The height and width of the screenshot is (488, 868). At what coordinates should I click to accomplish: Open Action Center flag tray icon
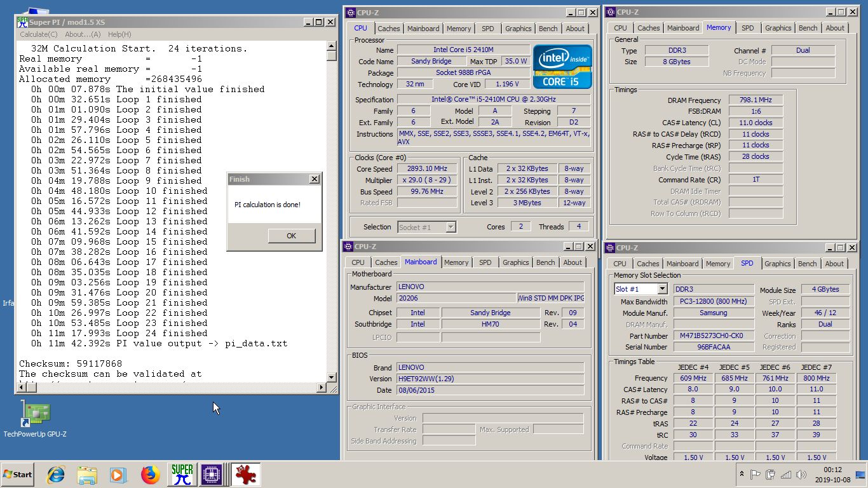(756, 474)
